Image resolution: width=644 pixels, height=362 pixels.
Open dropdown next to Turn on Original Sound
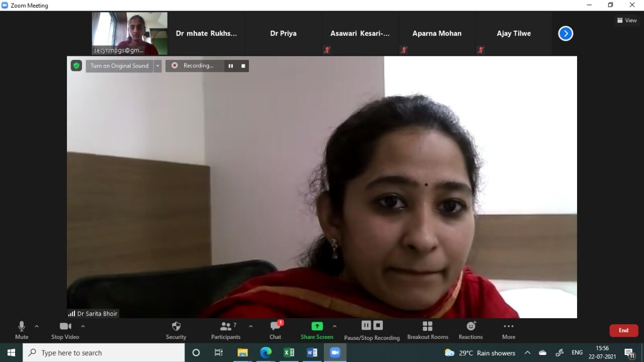[157, 66]
